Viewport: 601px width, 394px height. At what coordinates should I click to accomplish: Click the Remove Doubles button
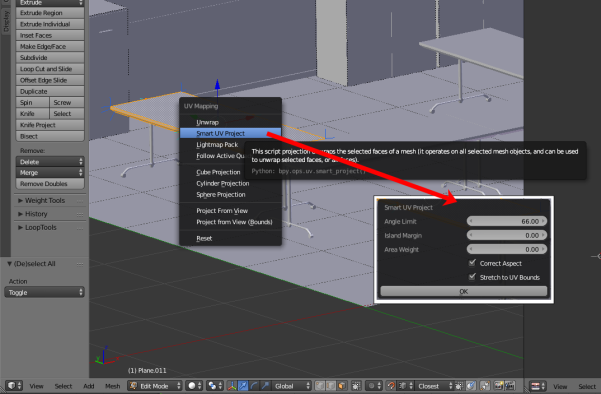point(50,184)
